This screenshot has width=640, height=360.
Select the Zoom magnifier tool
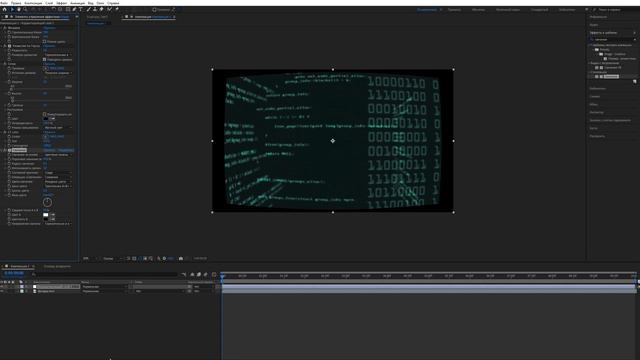tap(25, 9)
